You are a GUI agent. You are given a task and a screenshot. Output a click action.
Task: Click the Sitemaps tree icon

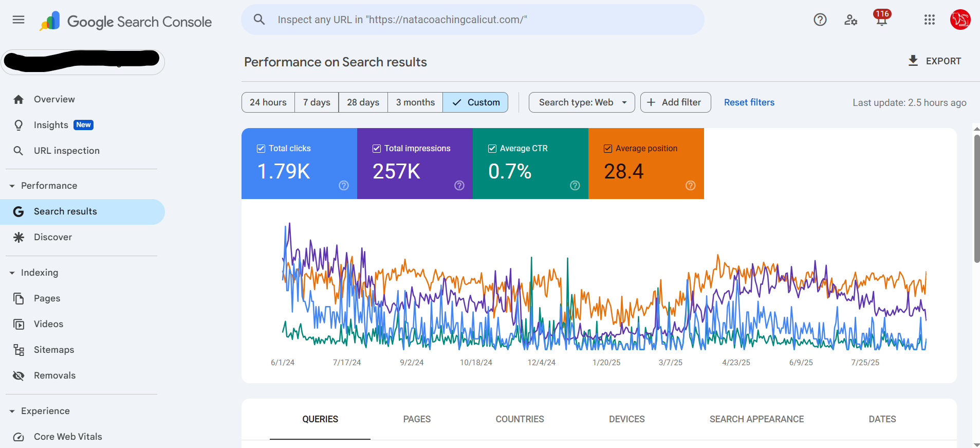pyautogui.click(x=19, y=350)
